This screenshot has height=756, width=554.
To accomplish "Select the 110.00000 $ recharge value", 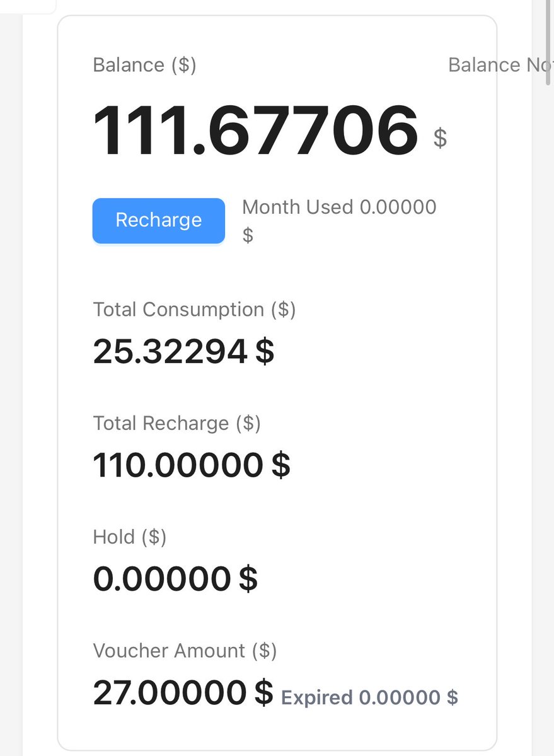I will coord(191,465).
